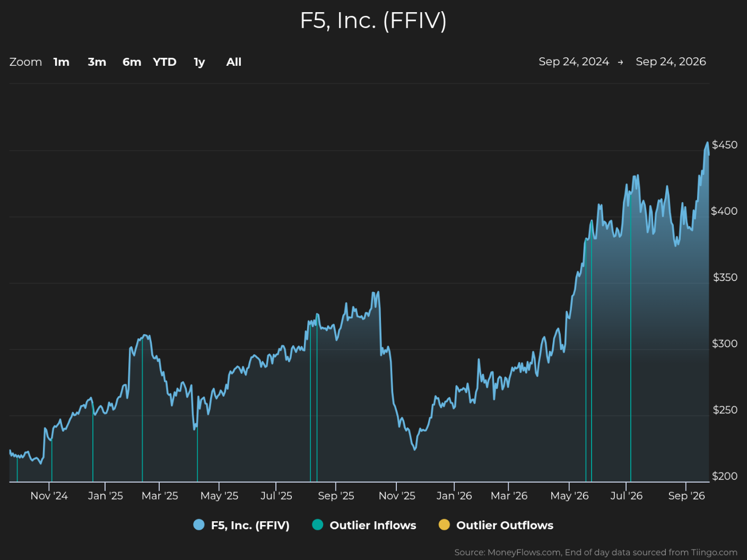Toggle the F5, Inc. (FFIV) legend series

coord(241,525)
